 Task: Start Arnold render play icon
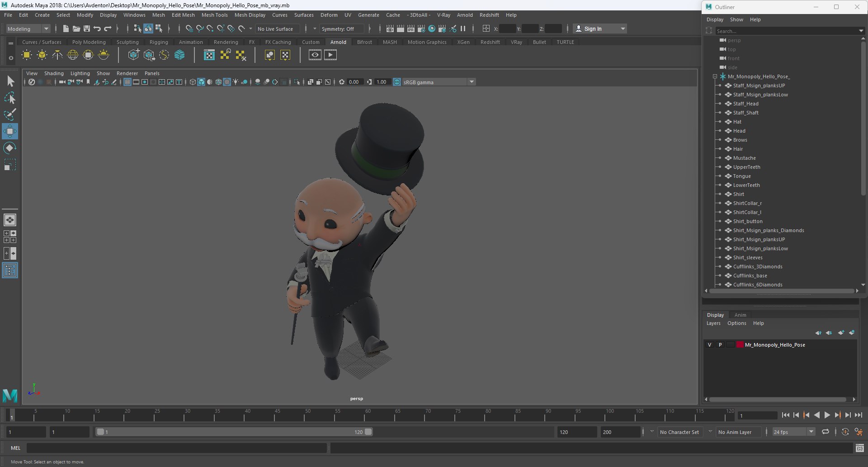[330, 55]
